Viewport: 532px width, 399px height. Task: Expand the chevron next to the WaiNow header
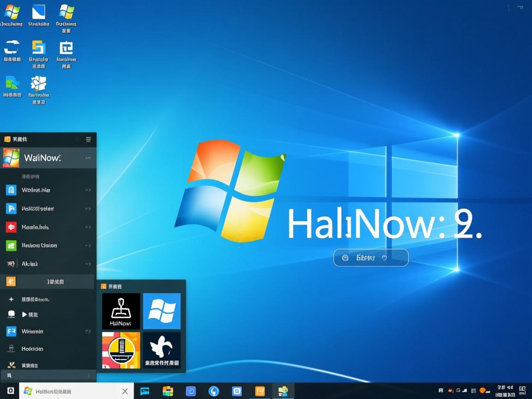[x=89, y=157]
